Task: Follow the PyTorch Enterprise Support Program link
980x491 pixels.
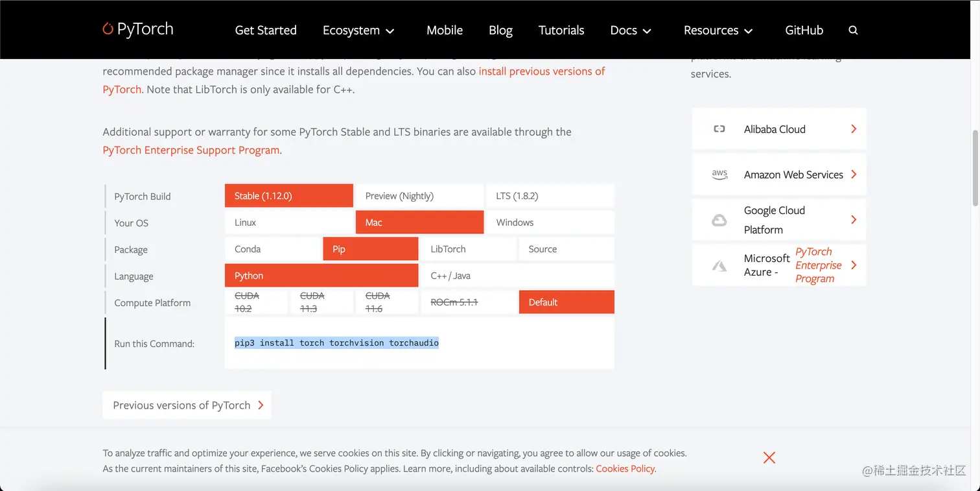Action: pos(191,150)
